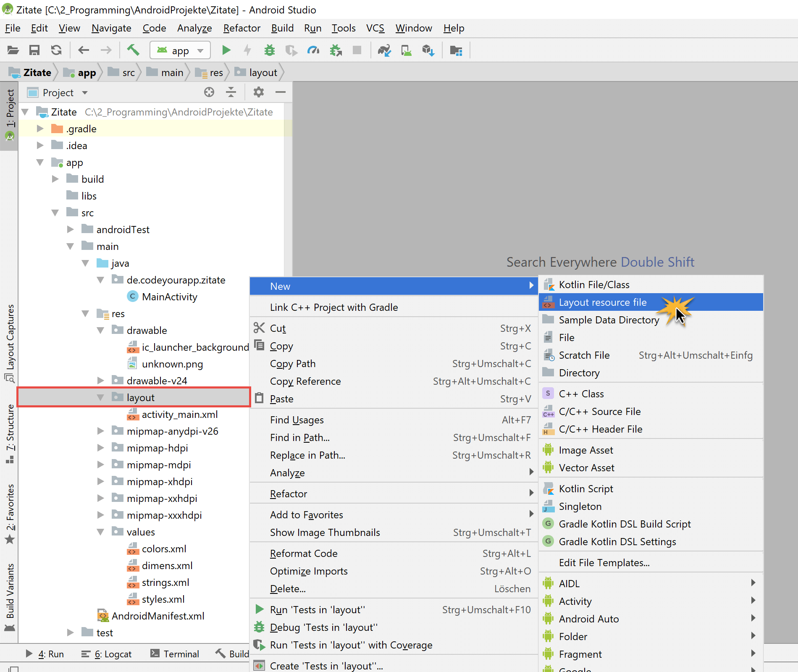Expand the build folder
Image resolution: width=798 pixels, height=672 pixels.
pos(55,179)
